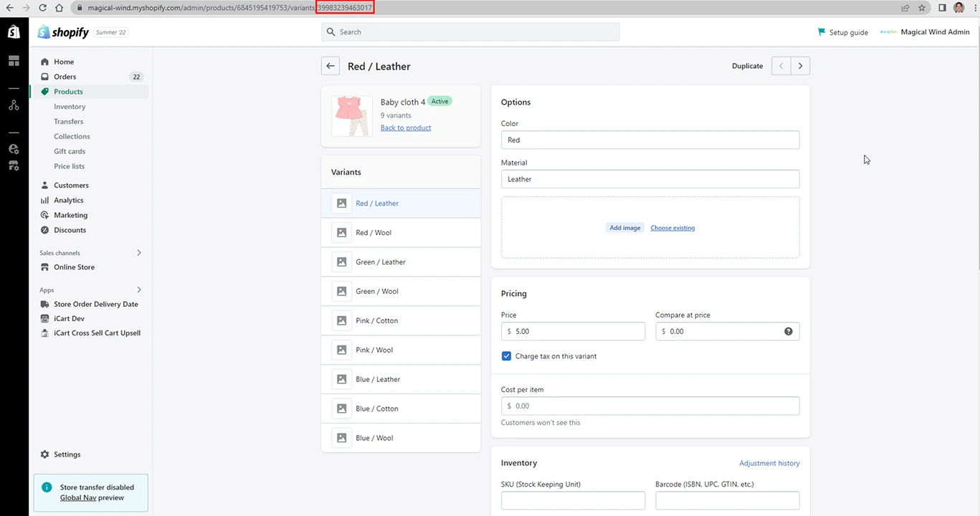Click the iCart Cross Sell Cart Upsell icon
The width and height of the screenshot is (980, 516).
point(45,333)
